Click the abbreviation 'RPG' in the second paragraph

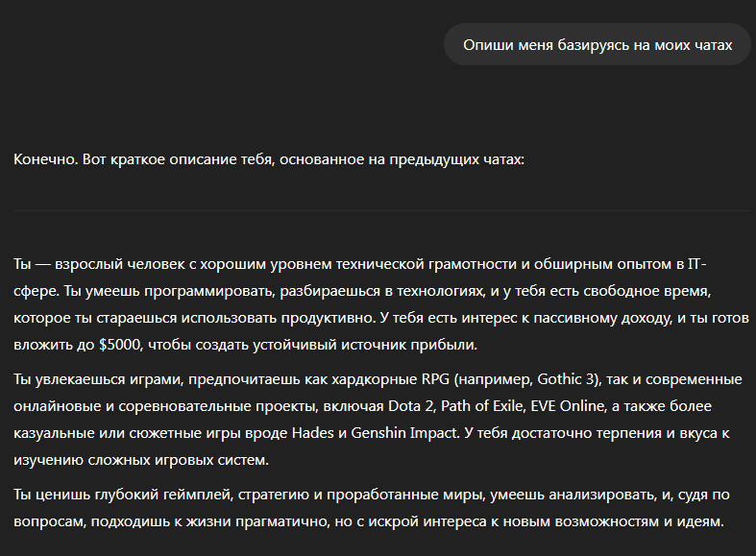point(435,379)
